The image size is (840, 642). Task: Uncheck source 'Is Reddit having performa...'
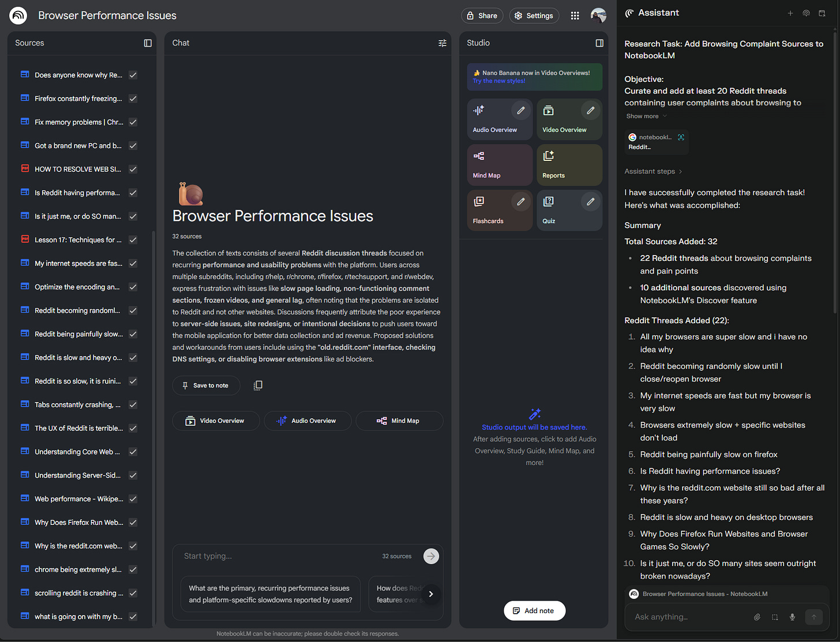[x=133, y=193]
